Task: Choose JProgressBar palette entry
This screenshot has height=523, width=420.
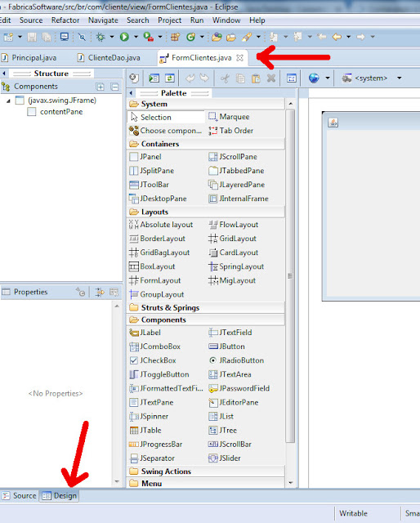Action: 156,445
